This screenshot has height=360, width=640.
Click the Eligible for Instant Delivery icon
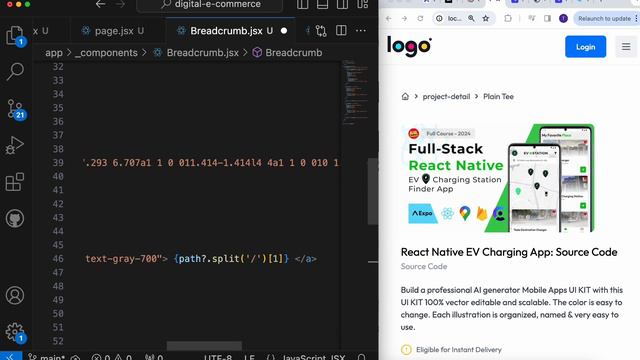[x=406, y=349]
